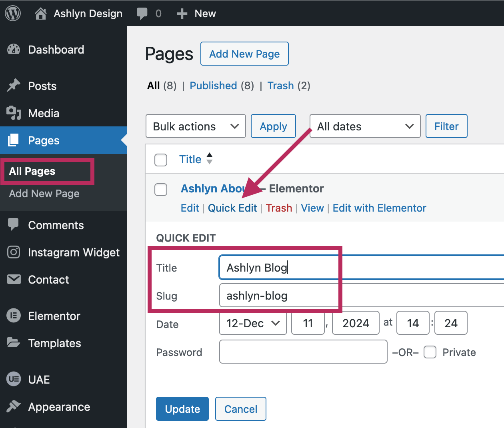Open the Instagram Widget menu item
This screenshot has height=428, width=504.
(13, 252)
